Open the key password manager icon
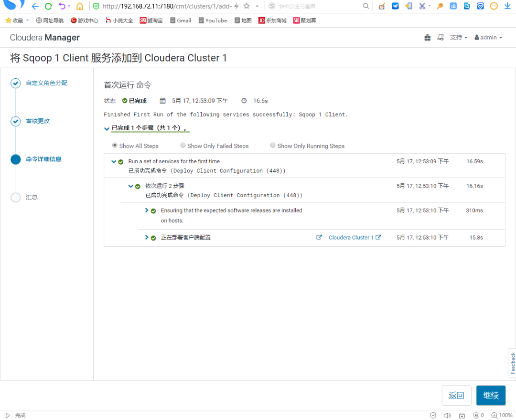The height and width of the screenshot is (420, 516). 440,6
